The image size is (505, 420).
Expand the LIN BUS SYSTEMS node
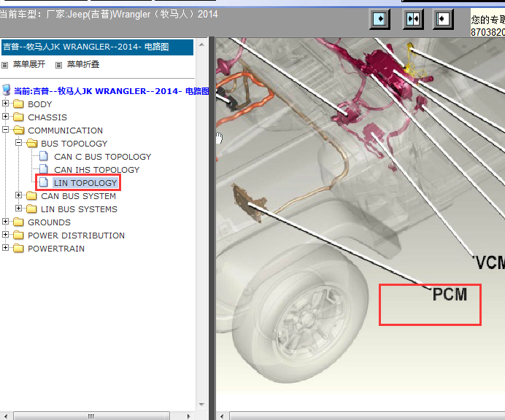coord(18,209)
